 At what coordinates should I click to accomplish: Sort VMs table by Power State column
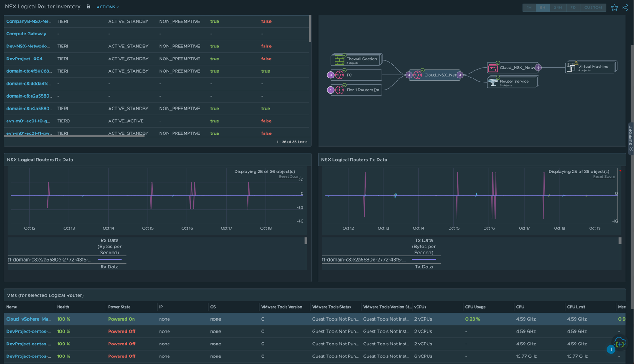coord(119,307)
